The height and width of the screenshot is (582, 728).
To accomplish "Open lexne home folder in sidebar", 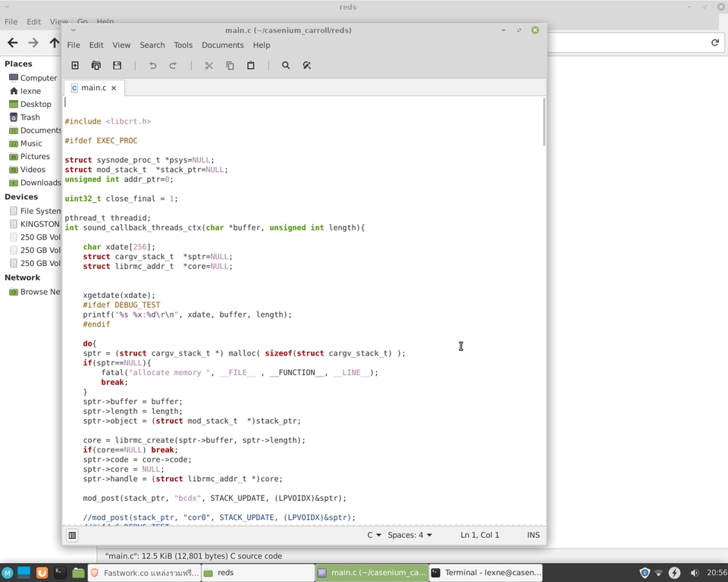I will tap(26, 91).
